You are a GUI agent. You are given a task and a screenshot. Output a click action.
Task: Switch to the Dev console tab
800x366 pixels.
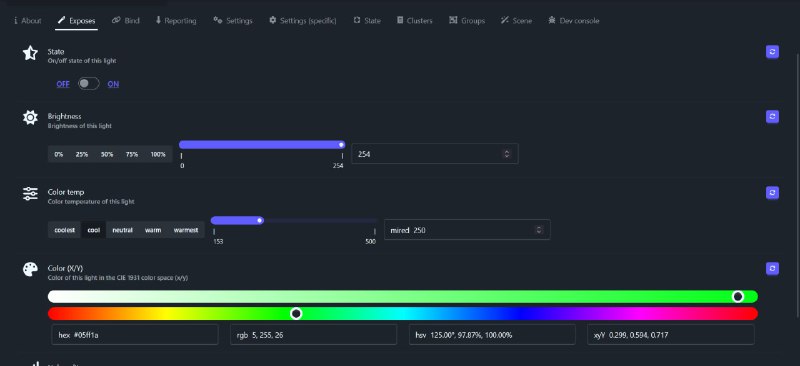573,20
